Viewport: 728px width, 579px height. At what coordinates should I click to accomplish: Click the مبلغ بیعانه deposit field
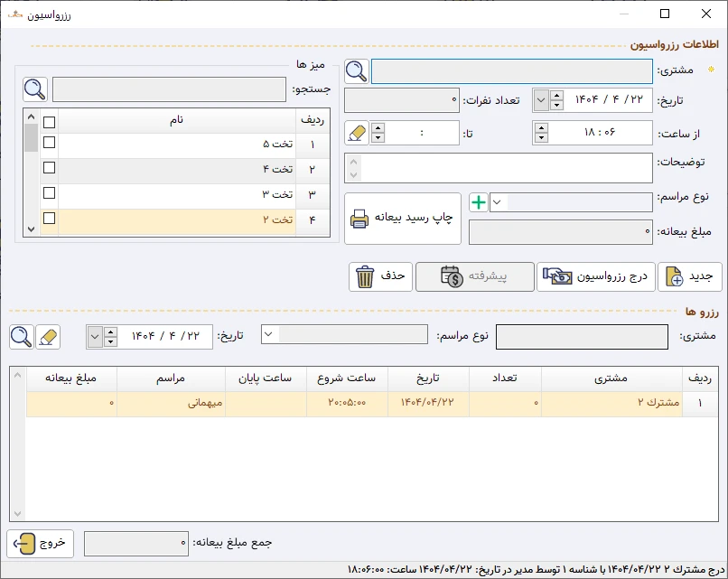[x=561, y=232]
